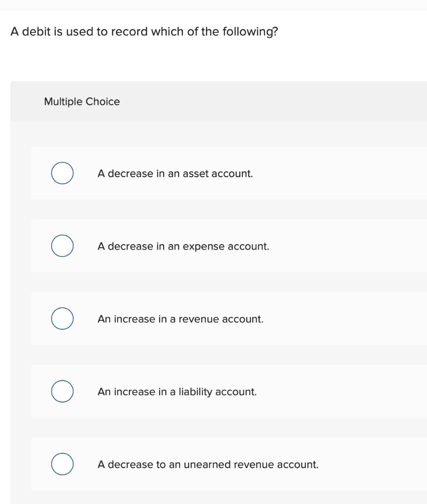The height and width of the screenshot is (504, 427).
Task: Select 'A decrease to an unearned revenue account.' option
Action: 62,463
